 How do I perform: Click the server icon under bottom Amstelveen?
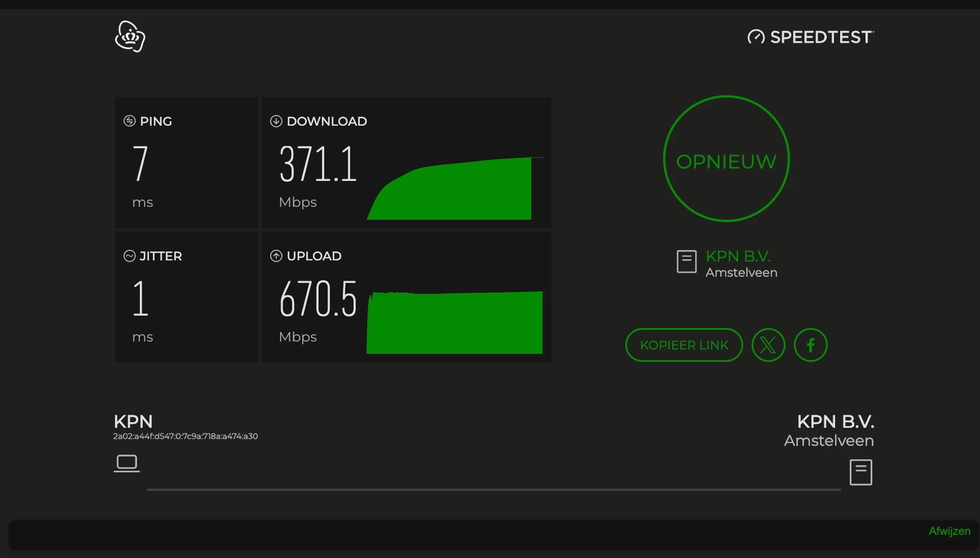click(x=861, y=472)
